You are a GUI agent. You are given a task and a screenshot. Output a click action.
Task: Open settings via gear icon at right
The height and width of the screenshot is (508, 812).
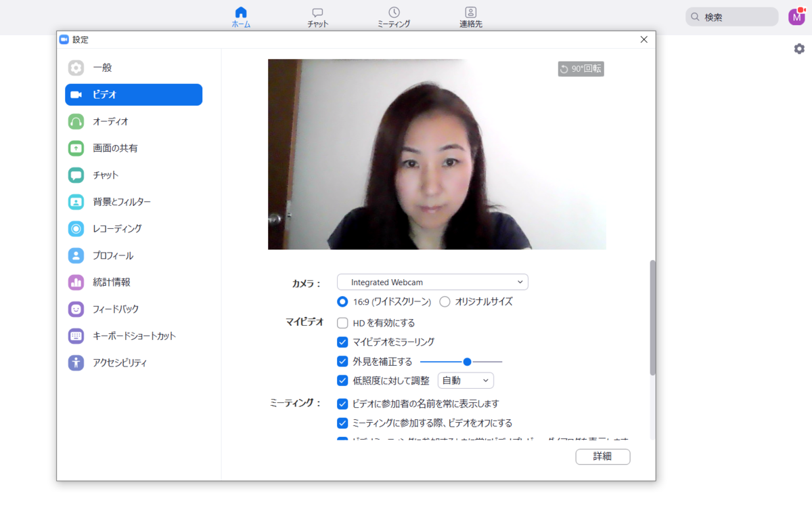799,49
